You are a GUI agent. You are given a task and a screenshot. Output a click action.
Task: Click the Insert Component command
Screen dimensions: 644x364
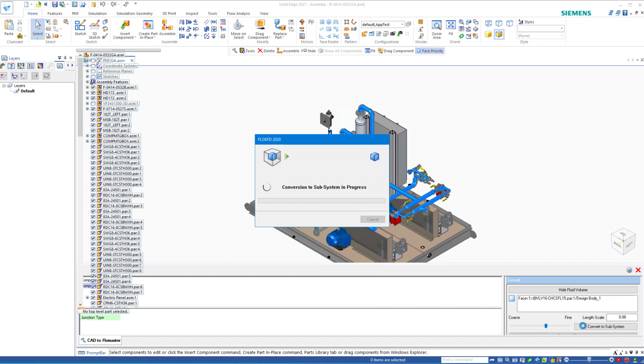tap(125, 28)
